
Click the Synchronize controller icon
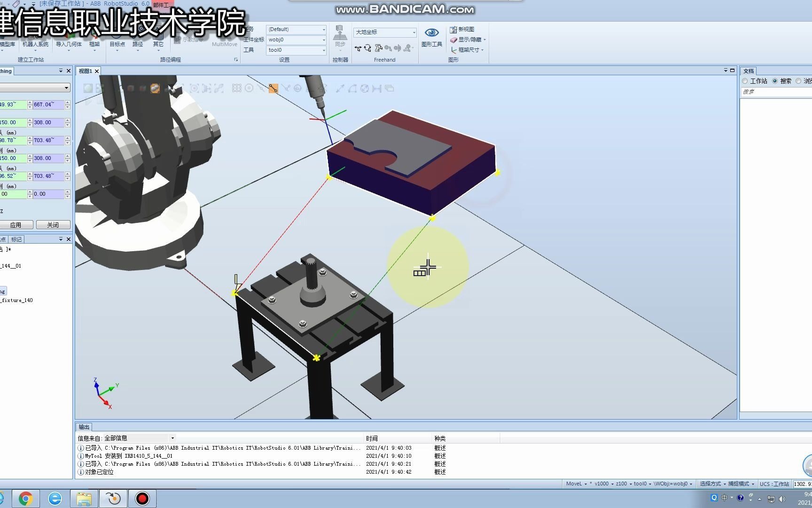click(340, 33)
